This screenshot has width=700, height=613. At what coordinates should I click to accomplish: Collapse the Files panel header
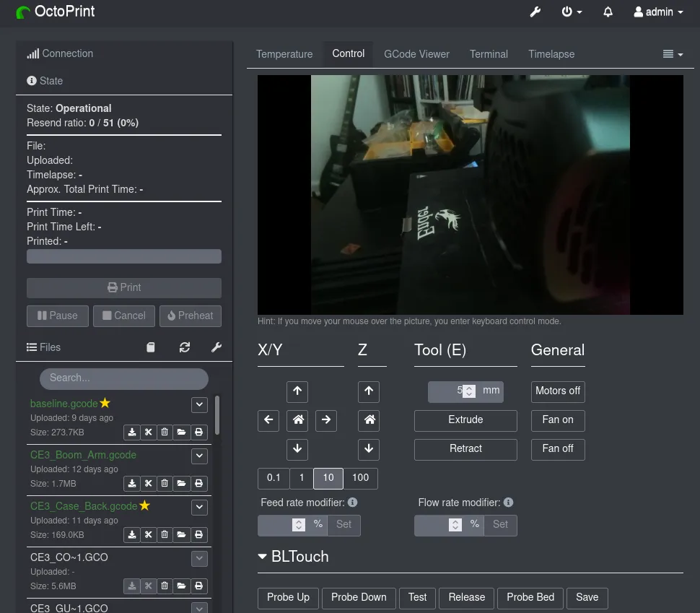[x=43, y=347]
